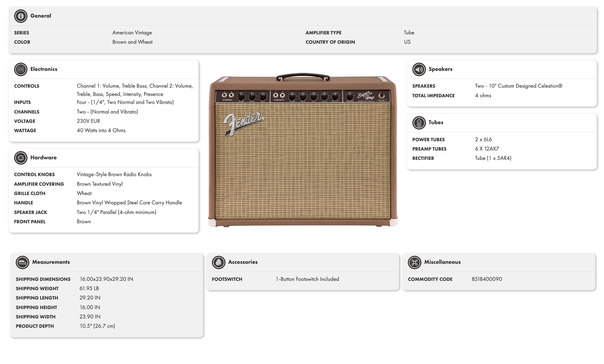
Task: Click the Super Amp badge on panel
Action: pos(366,96)
